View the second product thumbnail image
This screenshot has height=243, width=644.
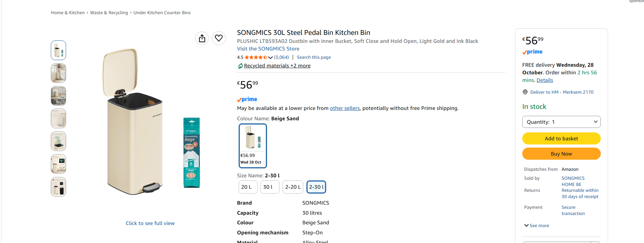pos(58,73)
